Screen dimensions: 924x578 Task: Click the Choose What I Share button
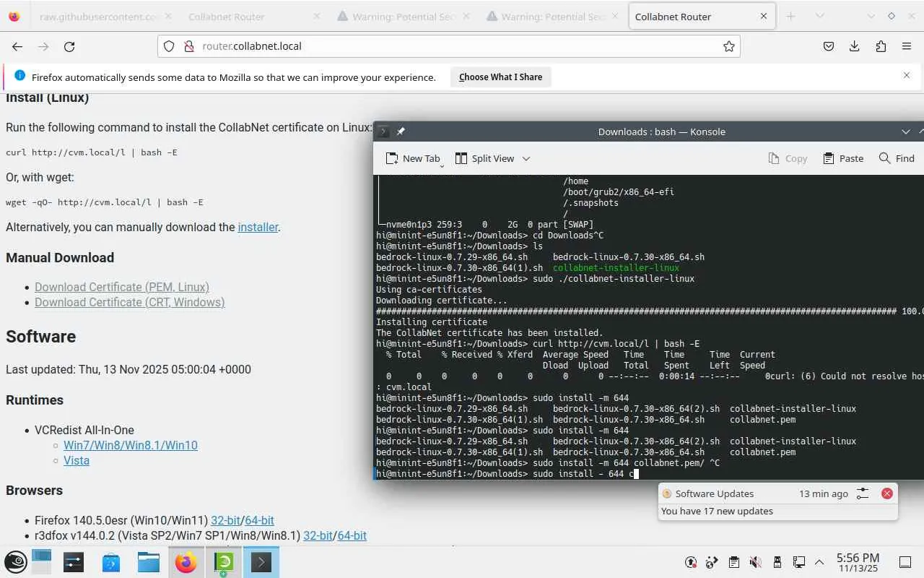coord(500,77)
